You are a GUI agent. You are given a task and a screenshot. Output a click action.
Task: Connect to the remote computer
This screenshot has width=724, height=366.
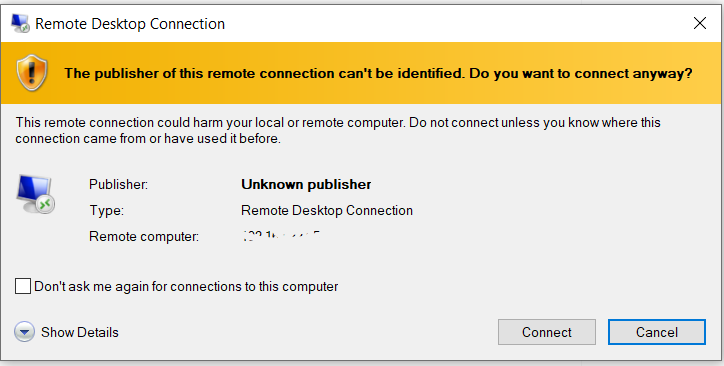click(x=547, y=332)
